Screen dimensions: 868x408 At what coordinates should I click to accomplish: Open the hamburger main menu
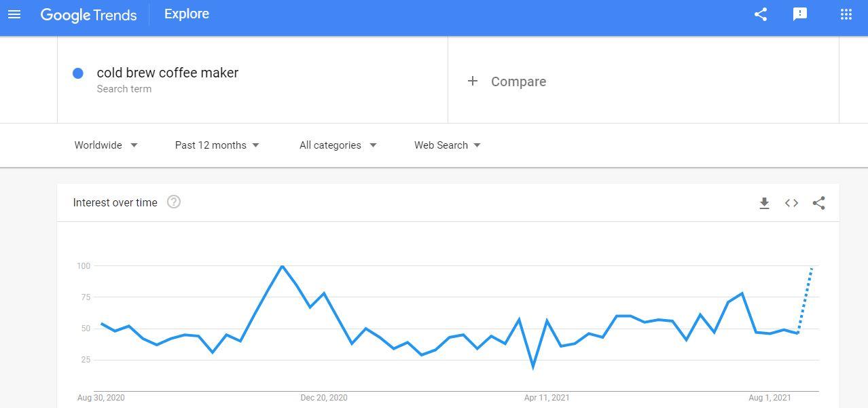click(x=14, y=14)
